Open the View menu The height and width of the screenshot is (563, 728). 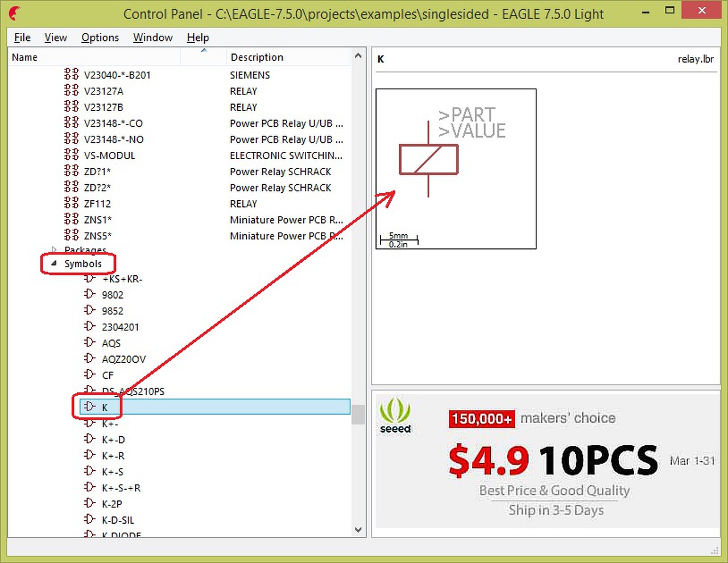pyautogui.click(x=56, y=38)
